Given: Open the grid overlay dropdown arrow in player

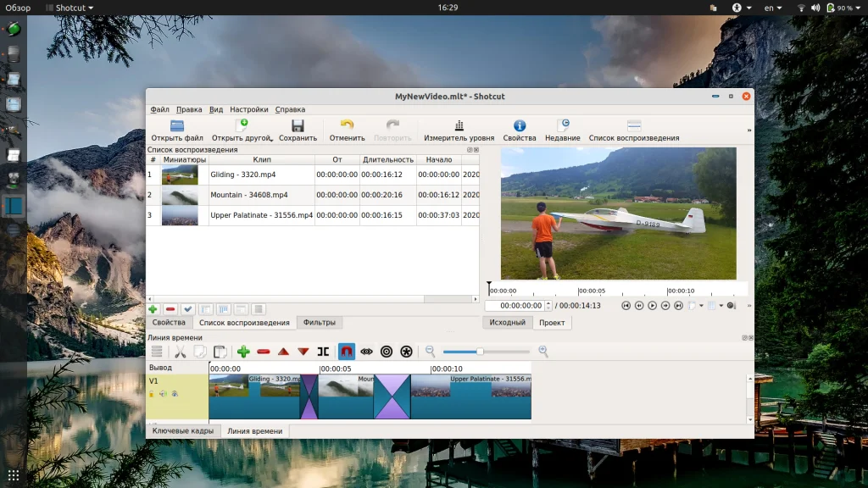Looking at the screenshot, I should pos(721,306).
